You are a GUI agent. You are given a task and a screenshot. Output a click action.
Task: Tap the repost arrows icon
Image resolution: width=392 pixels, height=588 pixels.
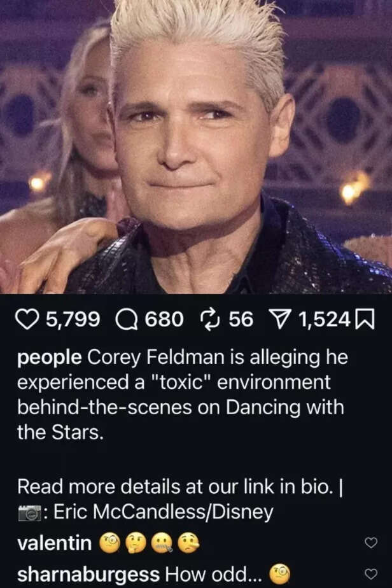[210, 319]
